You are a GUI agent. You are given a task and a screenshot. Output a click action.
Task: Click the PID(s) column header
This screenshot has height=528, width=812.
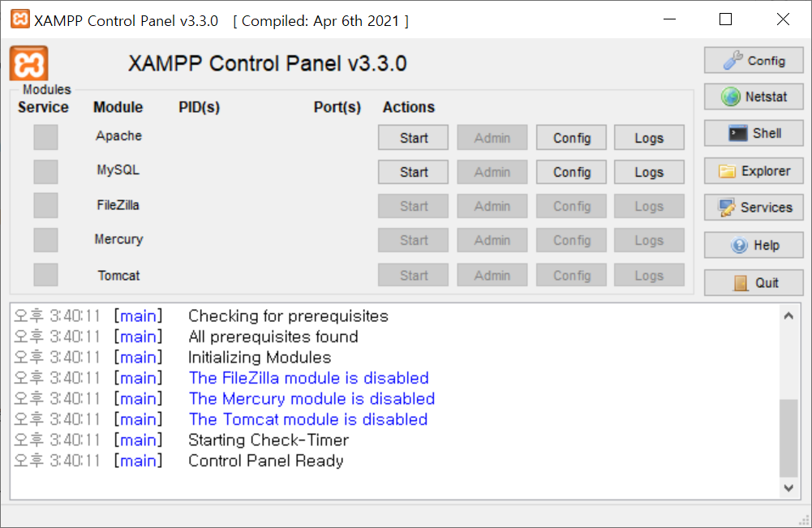(x=200, y=107)
